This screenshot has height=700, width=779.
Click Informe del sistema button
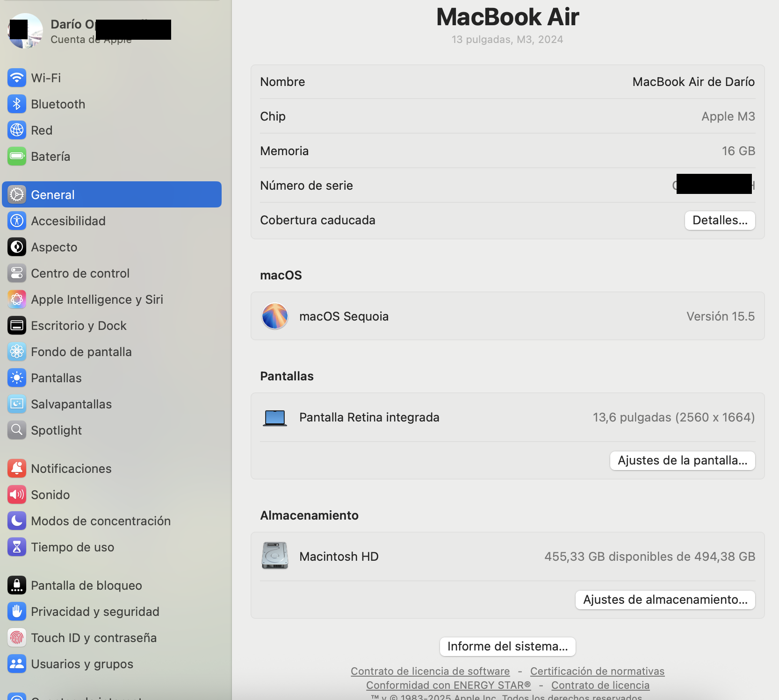(x=508, y=646)
